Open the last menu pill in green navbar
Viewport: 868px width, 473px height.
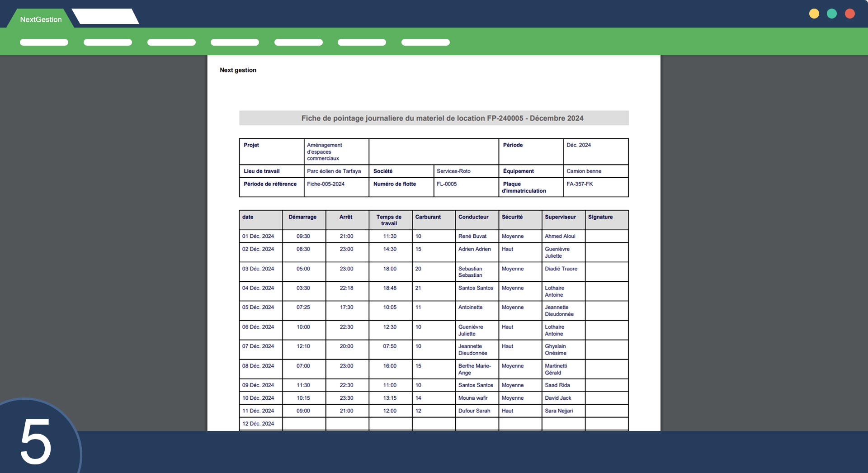click(425, 42)
